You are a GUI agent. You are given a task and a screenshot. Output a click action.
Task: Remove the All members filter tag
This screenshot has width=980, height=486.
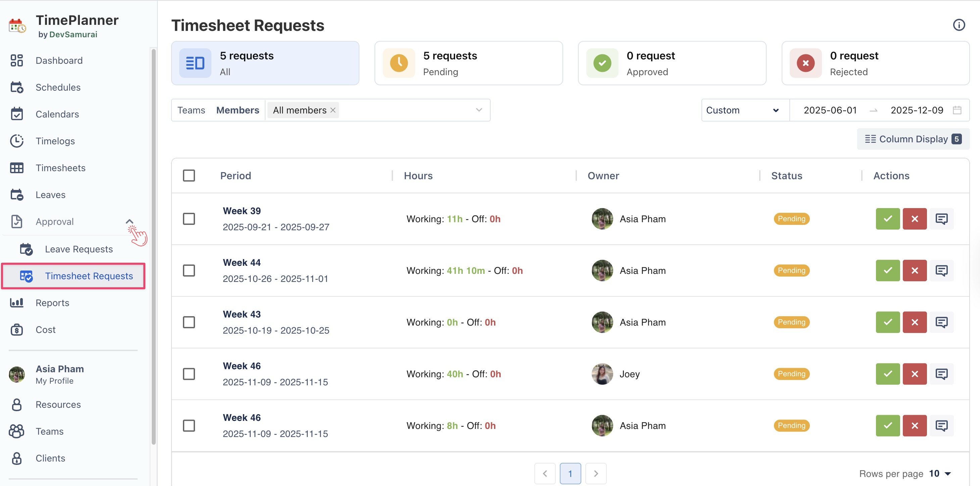[333, 110]
